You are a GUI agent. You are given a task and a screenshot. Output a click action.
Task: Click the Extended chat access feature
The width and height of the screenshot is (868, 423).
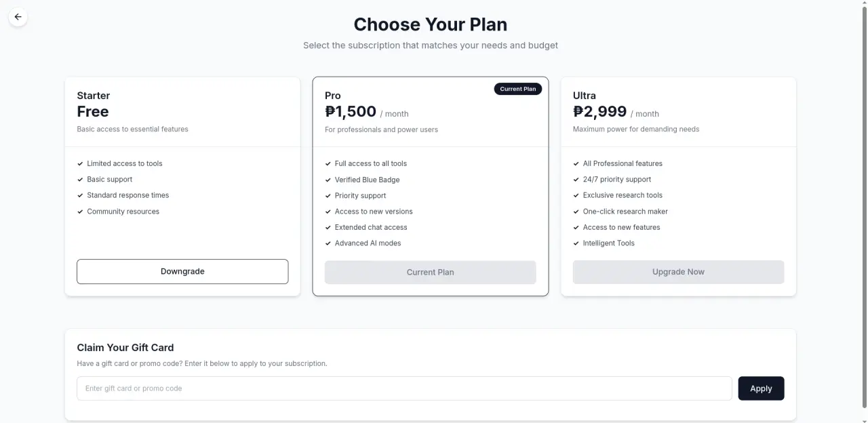point(371,227)
